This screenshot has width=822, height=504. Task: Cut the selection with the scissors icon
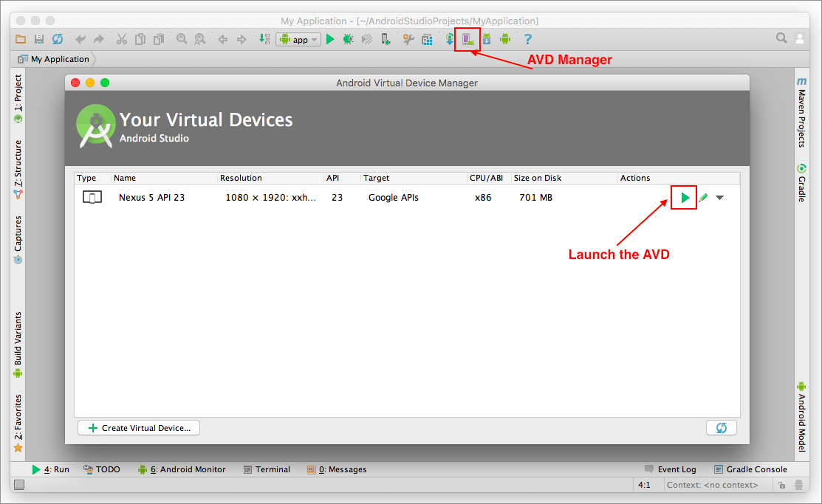[x=122, y=39]
